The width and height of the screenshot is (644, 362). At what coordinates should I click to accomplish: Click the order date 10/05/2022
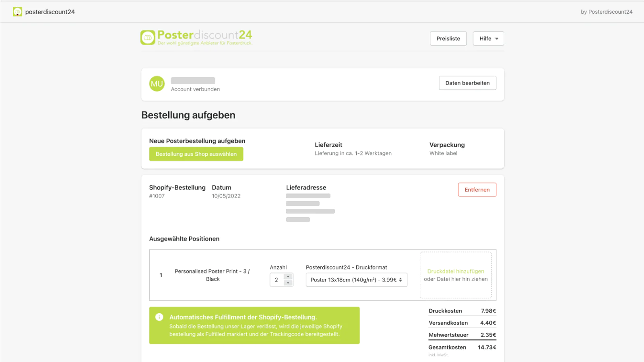pyautogui.click(x=226, y=196)
